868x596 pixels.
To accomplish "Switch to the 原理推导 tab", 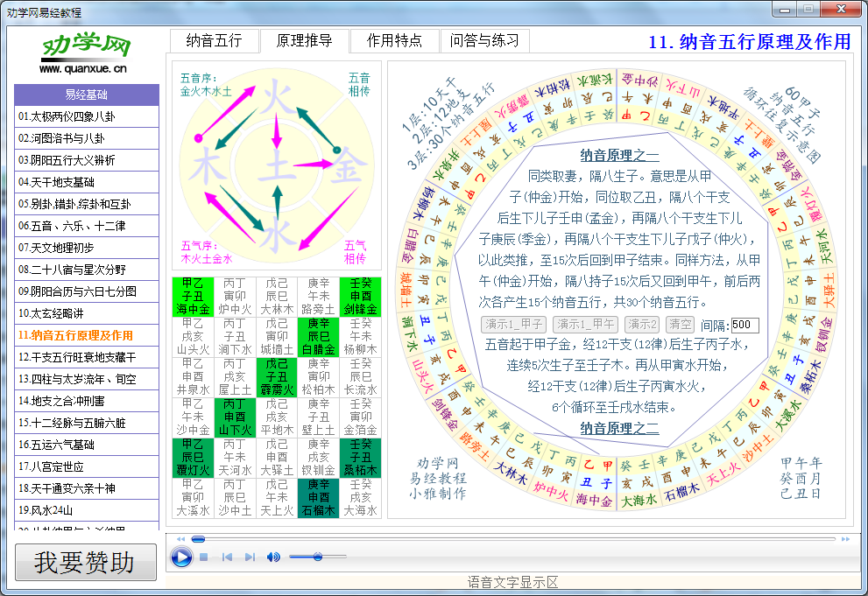I will coord(306,40).
